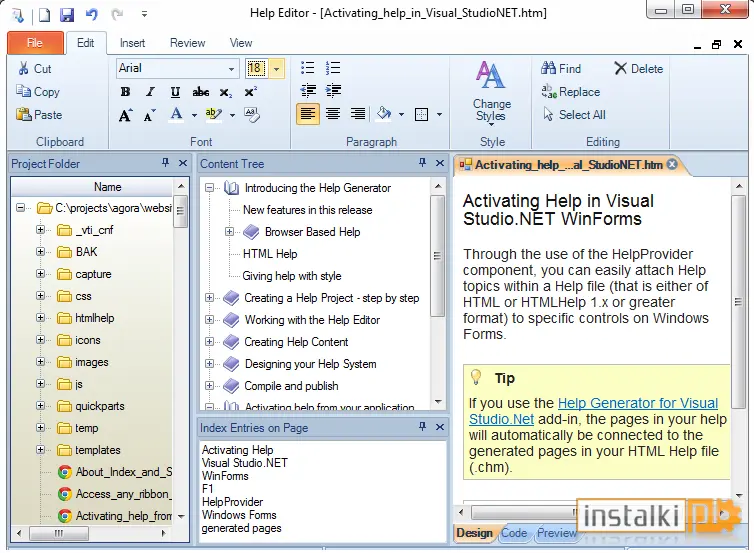
Task: Toggle underline formatting
Action: click(176, 91)
